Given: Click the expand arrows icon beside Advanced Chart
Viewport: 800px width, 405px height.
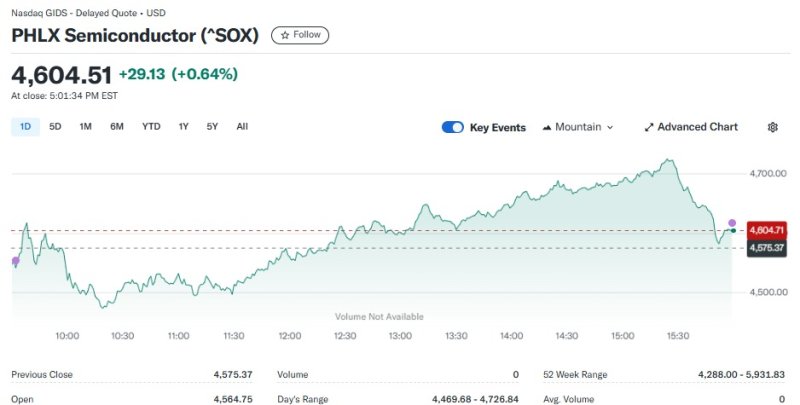Looking at the screenshot, I should [x=649, y=127].
